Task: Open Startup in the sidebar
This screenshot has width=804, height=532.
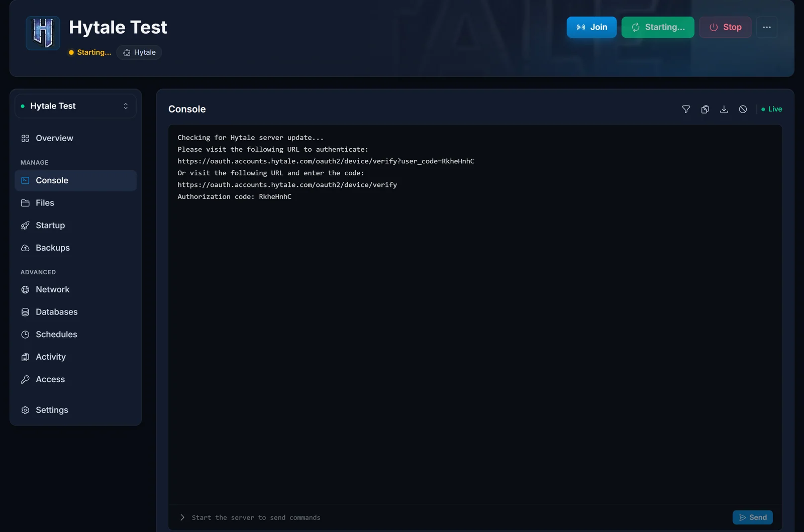Action: 76,225
